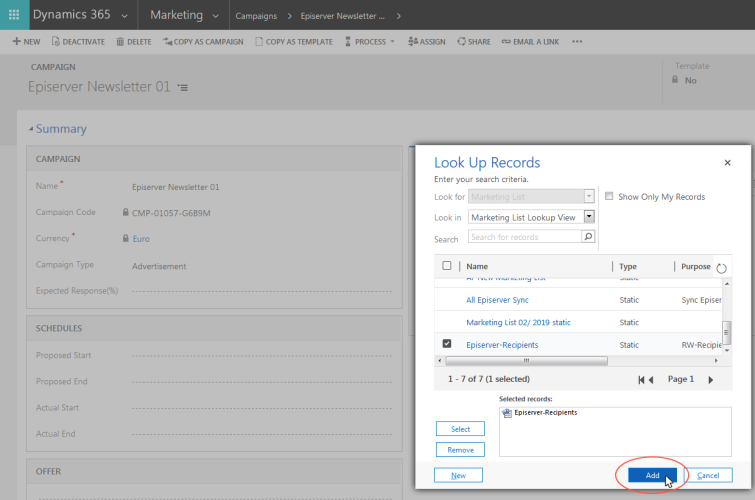Open the Dynamics 365 app launcher grid
Screen dimensions: 755x500
14,15
